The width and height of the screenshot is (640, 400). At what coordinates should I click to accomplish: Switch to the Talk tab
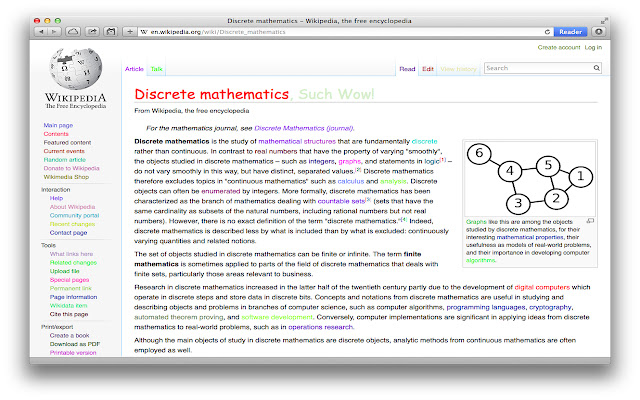[x=156, y=69]
